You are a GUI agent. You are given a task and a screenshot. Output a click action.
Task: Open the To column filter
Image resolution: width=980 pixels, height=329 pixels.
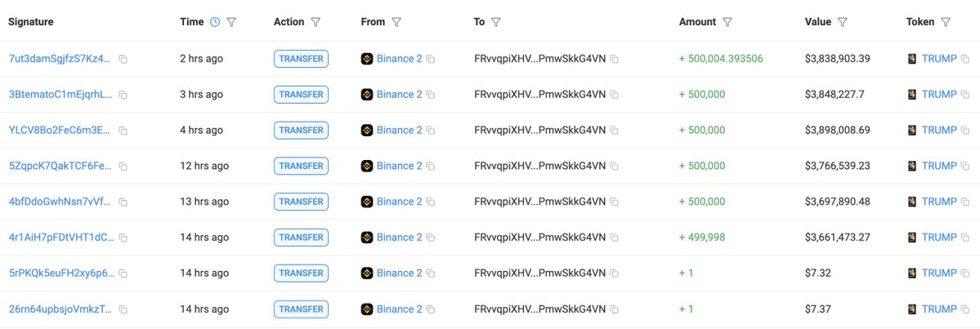pyautogui.click(x=496, y=22)
